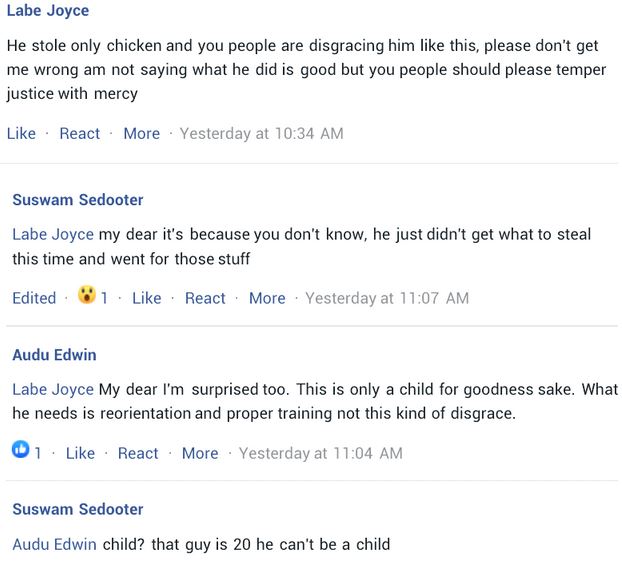Open More menu on Audu Edwin's reply
Viewport: 622px width, 575px height.
click(200, 453)
